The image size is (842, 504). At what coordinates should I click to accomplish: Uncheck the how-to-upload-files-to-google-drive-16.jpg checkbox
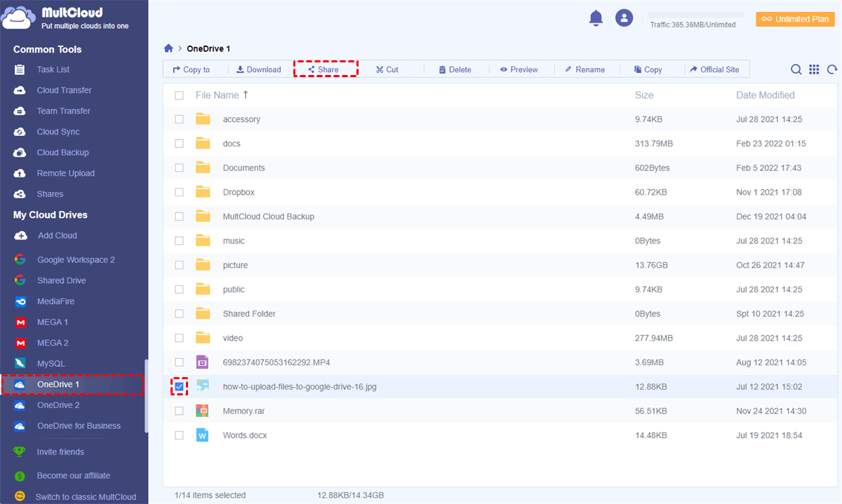(x=180, y=386)
